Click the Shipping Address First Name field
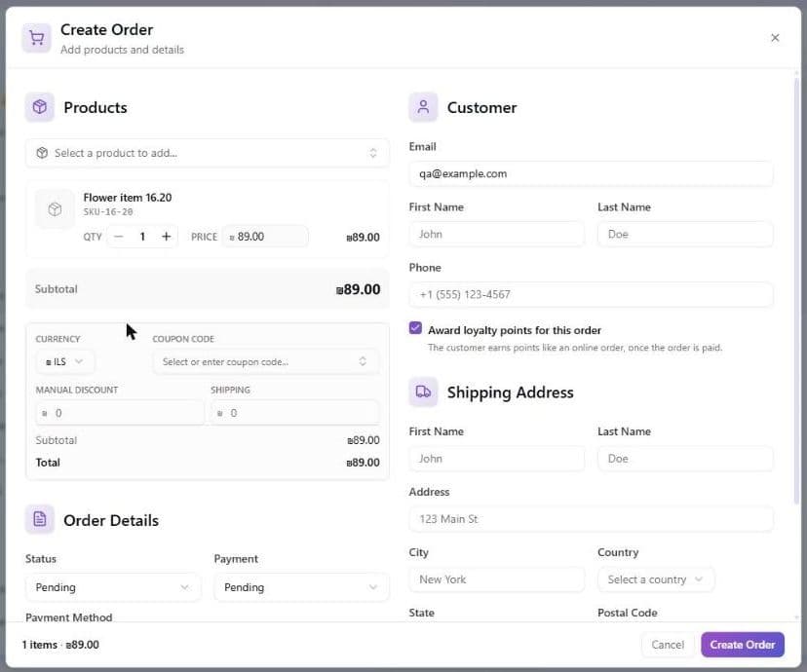 497,458
